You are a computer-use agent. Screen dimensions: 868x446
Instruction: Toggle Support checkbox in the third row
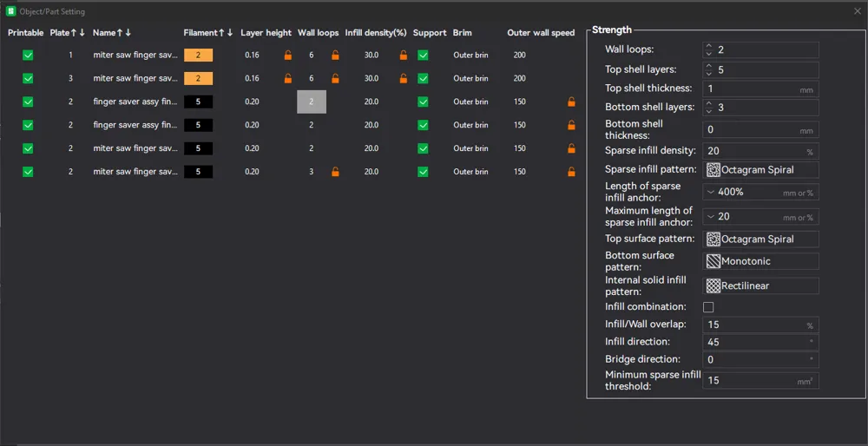tap(423, 102)
